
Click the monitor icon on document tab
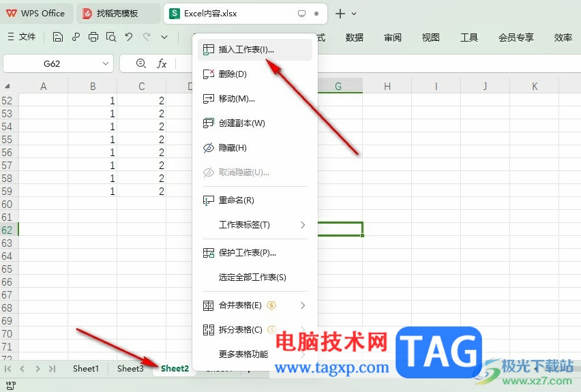pos(301,14)
